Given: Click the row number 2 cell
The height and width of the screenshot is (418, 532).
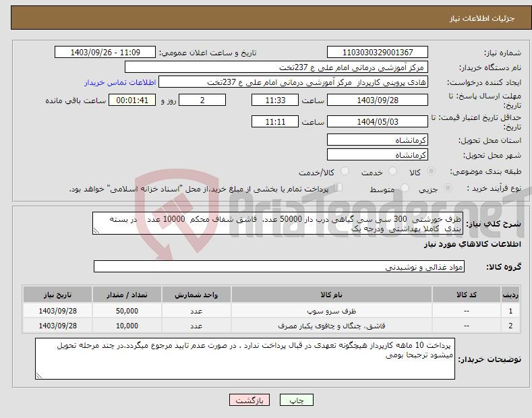Looking at the screenshot, I should click(510, 326).
